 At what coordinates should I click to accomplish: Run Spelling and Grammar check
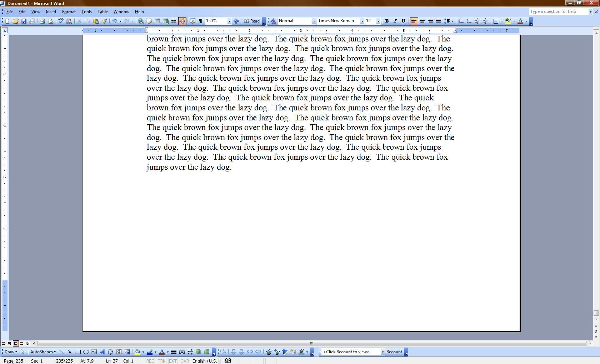point(60,21)
